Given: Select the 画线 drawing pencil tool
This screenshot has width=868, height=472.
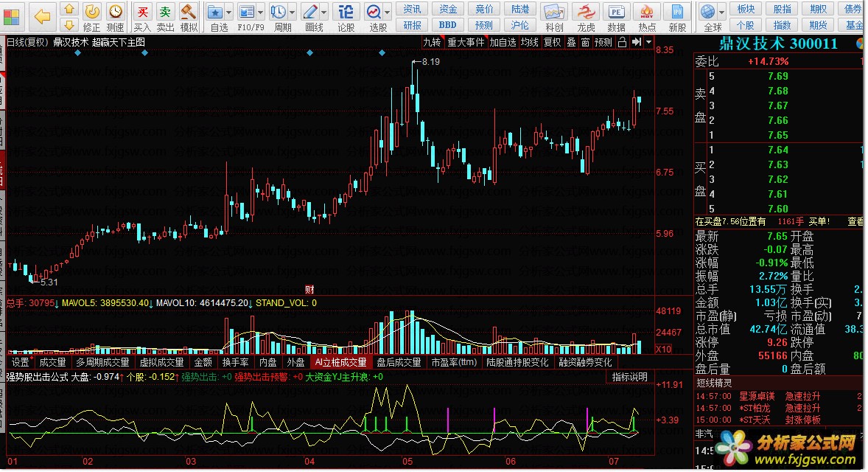Looking at the screenshot, I should click(x=310, y=12).
